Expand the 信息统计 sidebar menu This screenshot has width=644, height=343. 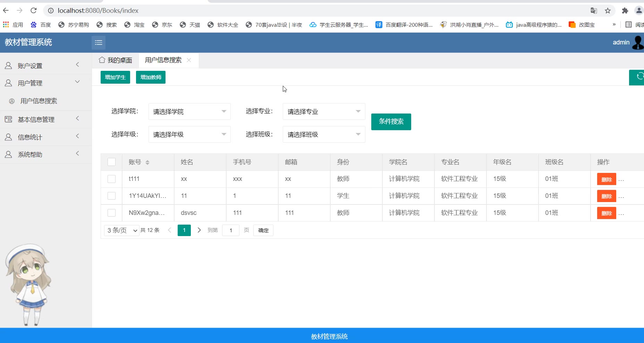tap(46, 137)
